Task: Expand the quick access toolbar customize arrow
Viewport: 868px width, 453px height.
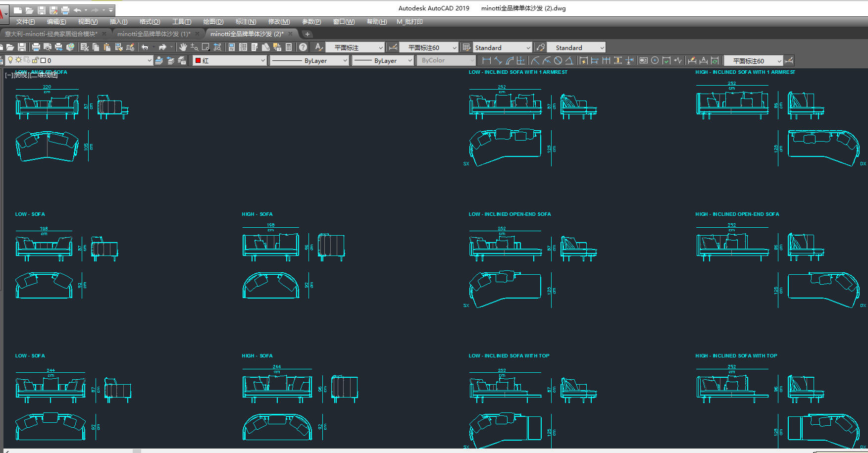Action: (111, 10)
